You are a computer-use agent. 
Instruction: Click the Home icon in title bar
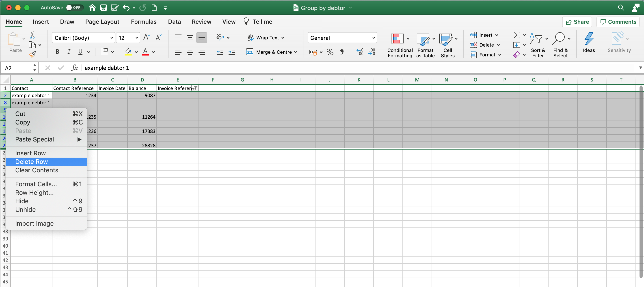tap(92, 7)
